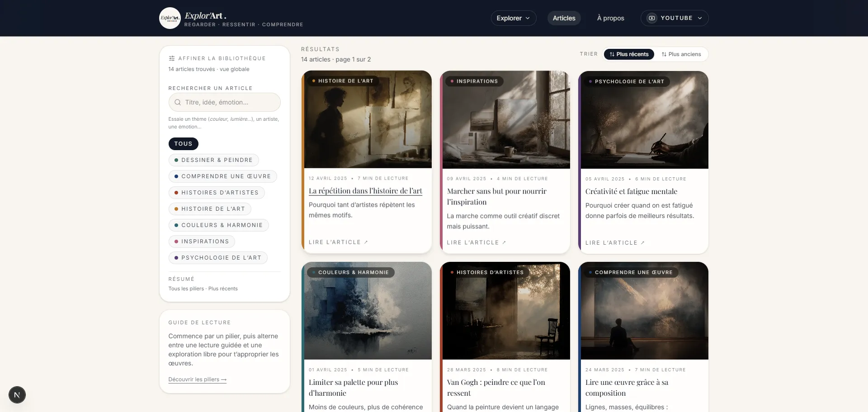Open the article La répétition dans l'histoire de l'art
The height and width of the screenshot is (412, 868).
[365, 191]
